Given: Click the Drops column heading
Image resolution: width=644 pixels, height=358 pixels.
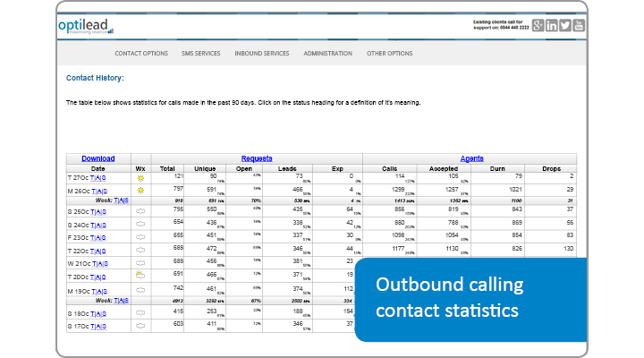Looking at the screenshot, I should point(551,168).
